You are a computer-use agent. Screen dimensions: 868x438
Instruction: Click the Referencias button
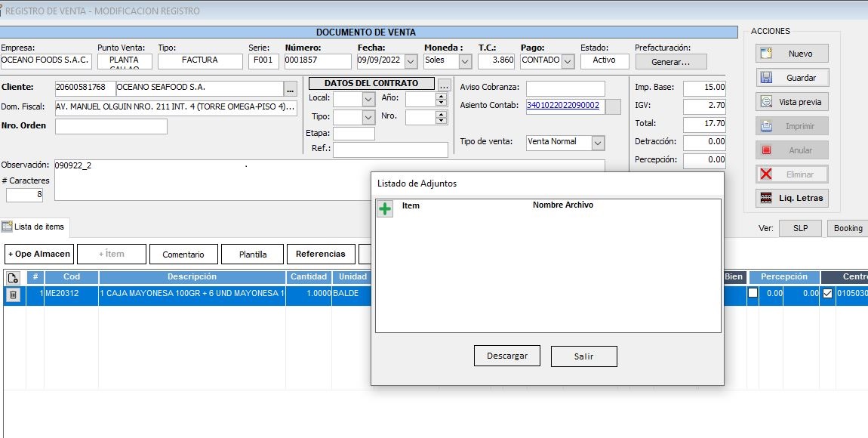click(320, 254)
